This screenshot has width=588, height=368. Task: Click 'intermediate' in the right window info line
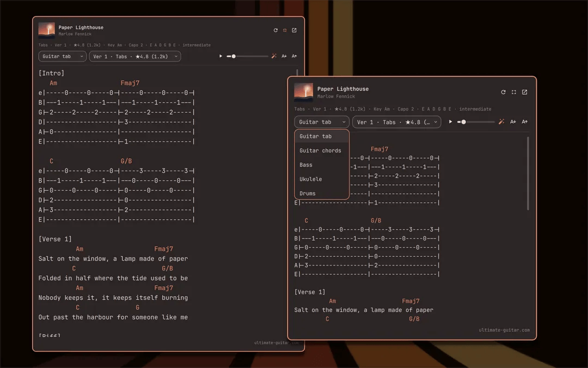(x=475, y=109)
